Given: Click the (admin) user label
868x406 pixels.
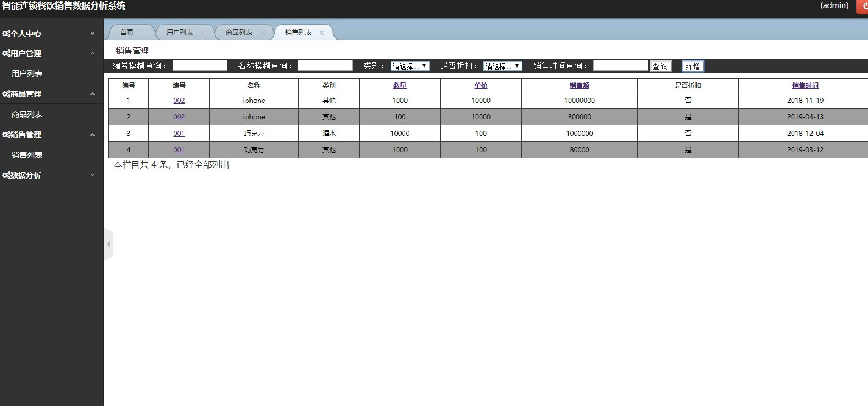Looking at the screenshot, I should tap(834, 5).
